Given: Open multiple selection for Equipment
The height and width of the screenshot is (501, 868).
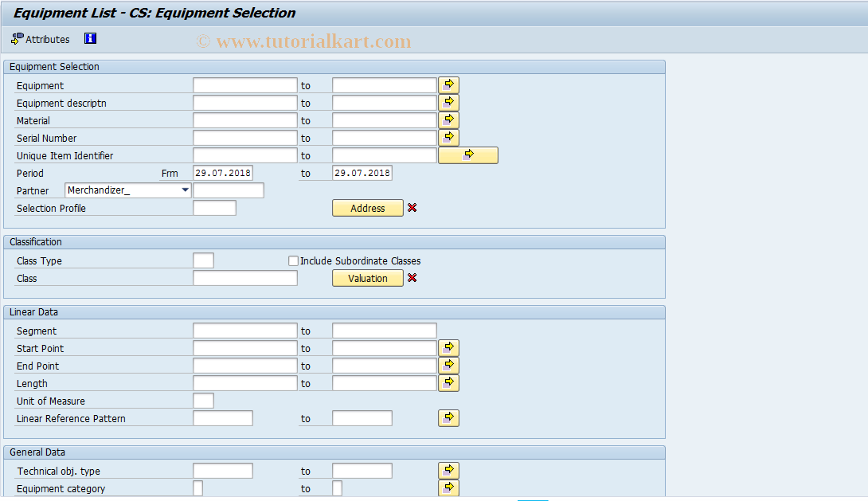Looking at the screenshot, I should [x=448, y=84].
